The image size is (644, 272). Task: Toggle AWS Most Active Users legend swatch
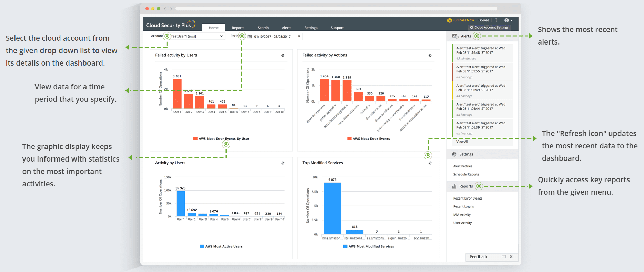[202, 246]
